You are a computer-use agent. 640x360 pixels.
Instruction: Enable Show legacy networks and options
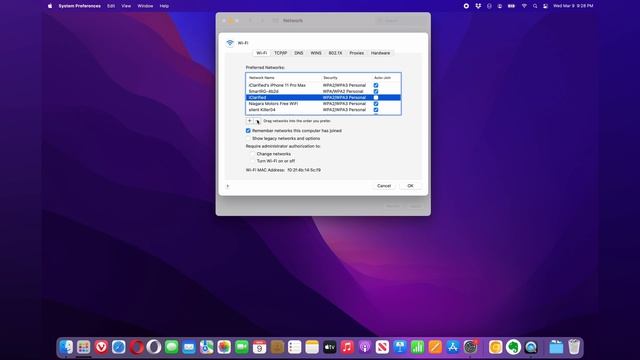[x=248, y=138]
